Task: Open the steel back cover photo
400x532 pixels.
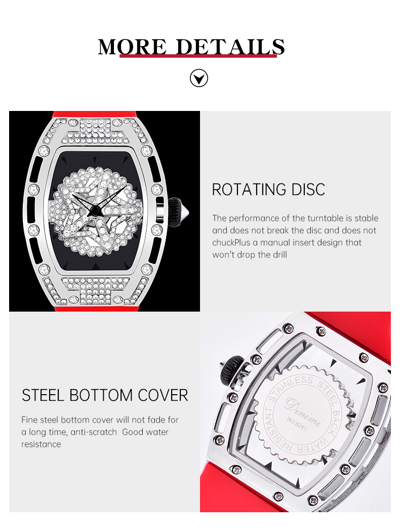Action: (295, 411)
